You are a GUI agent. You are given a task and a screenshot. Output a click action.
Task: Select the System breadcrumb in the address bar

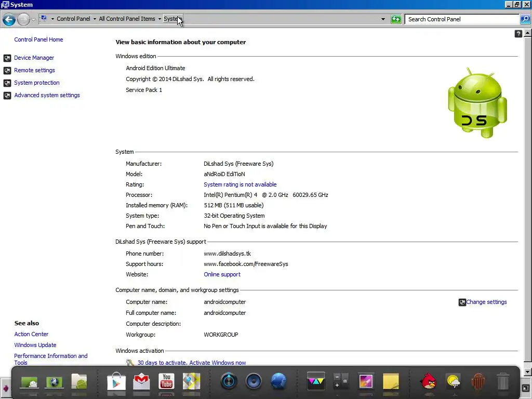click(x=172, y=19)
